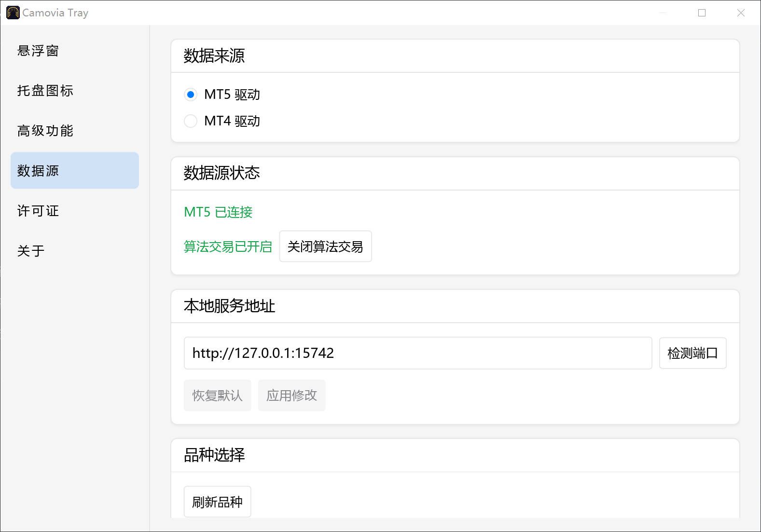Click the 恢复默认 button
Screen dimensions: 761x532
coord(217,396)
